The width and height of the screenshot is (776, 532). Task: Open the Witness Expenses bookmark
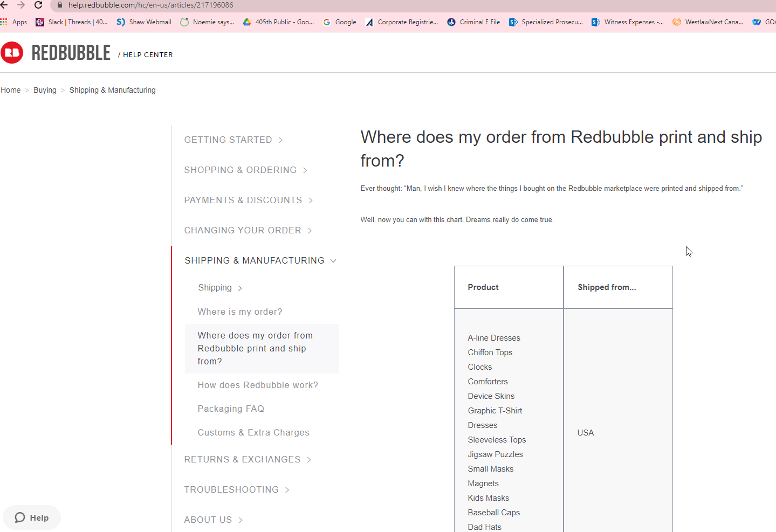(x=628, y=22)
